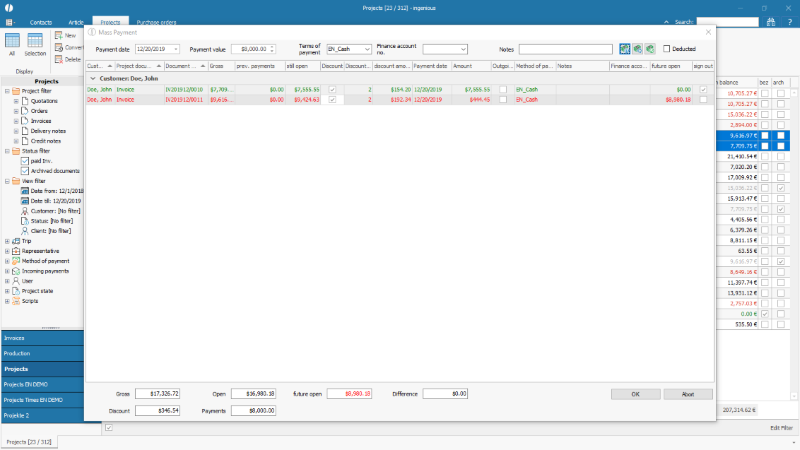Viewport: 800px width, 450px height.
Task: Click the Representative tree icon
Action: click(x=16, y=251)
